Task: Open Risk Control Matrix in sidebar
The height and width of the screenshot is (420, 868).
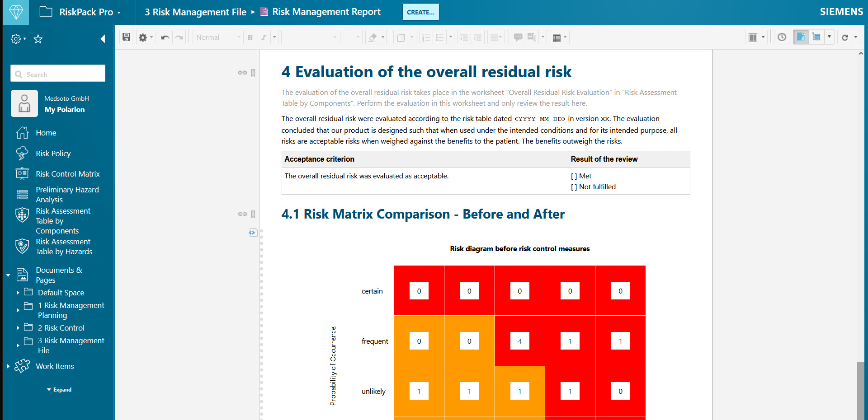Action: 68,174
